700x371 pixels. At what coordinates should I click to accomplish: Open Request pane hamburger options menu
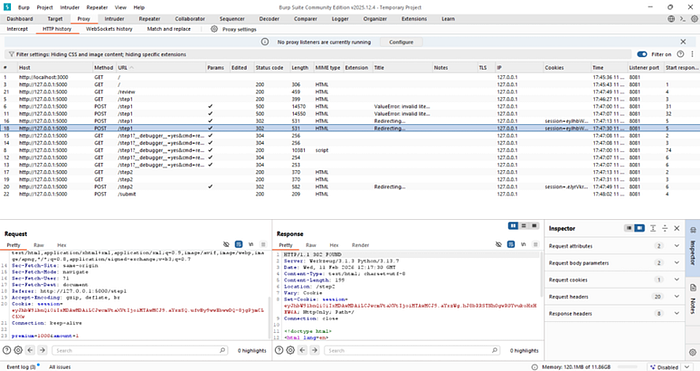coord(263,244)
